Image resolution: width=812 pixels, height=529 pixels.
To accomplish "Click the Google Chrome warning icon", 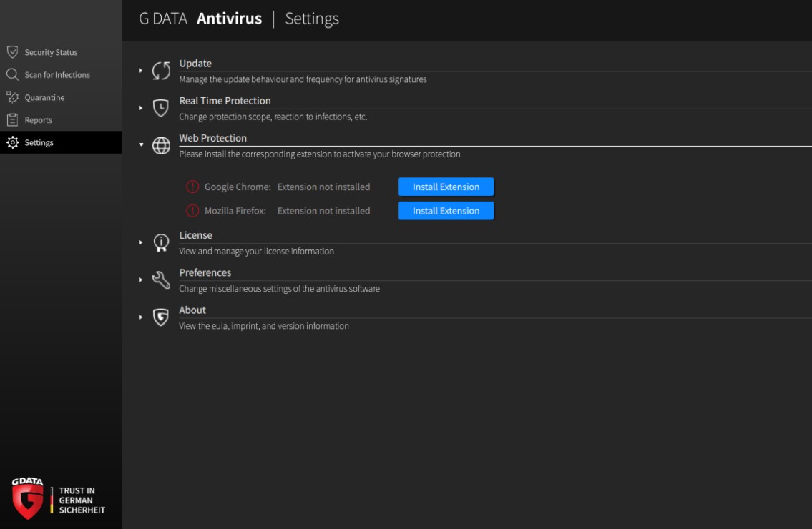I will click(x=192, y=187).
